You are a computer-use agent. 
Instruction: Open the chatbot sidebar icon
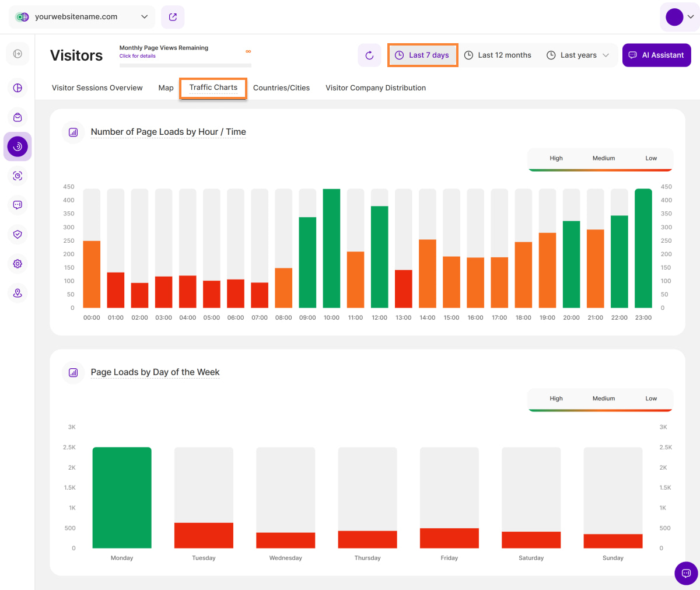17,205
